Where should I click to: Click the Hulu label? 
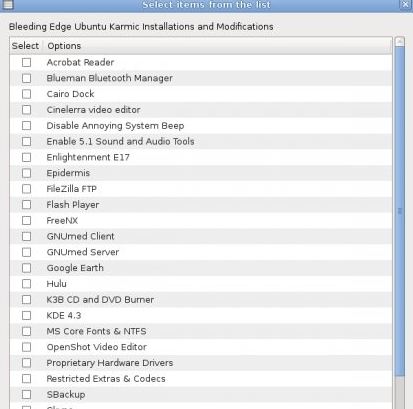coord(57,284)
